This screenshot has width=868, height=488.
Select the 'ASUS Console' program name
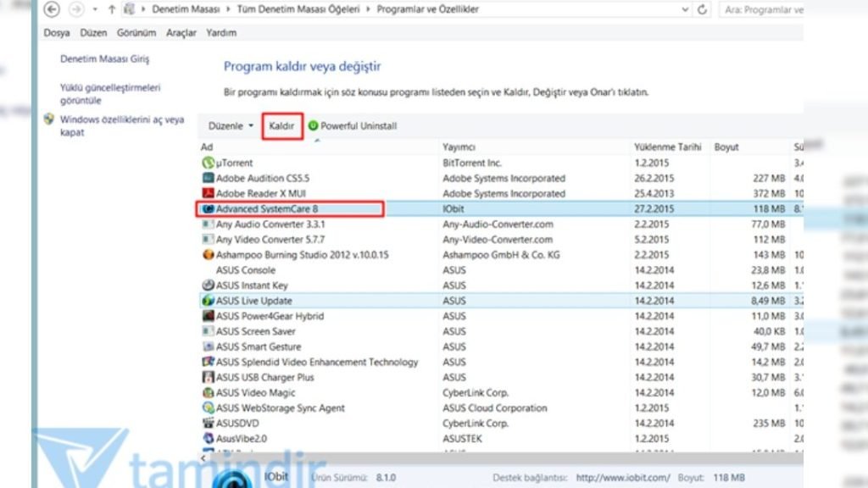245,270
